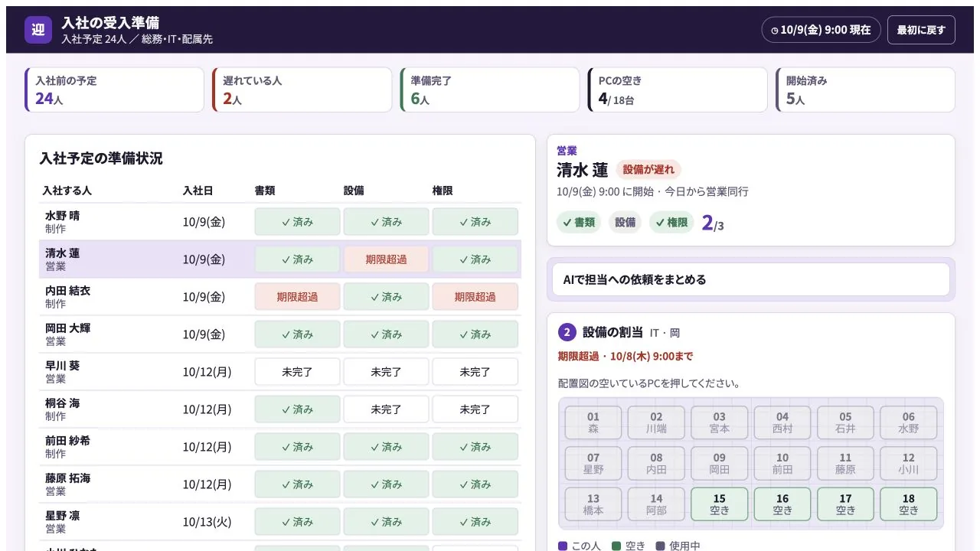Click occupied seat 11 藤原
Screen dimensions: 980x551
coord(845,464)
